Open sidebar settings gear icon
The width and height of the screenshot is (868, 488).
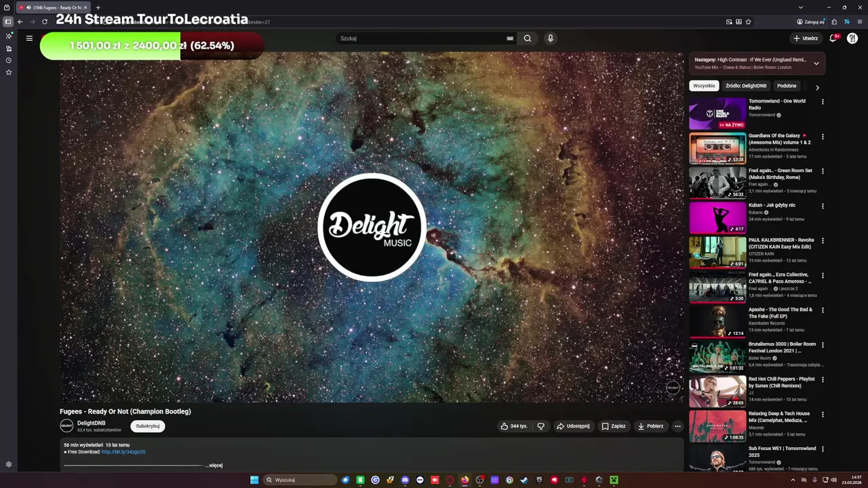[9, 464]
